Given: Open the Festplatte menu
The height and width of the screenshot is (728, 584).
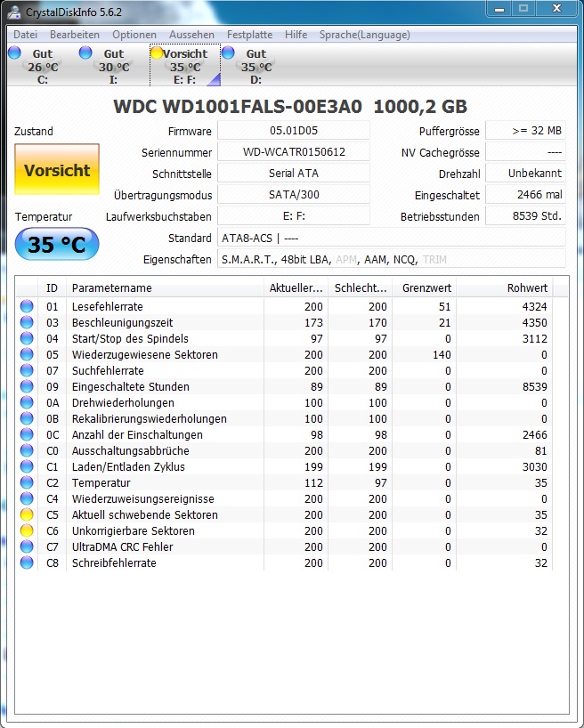Looking at the screenshot, I should coord(249,35).
